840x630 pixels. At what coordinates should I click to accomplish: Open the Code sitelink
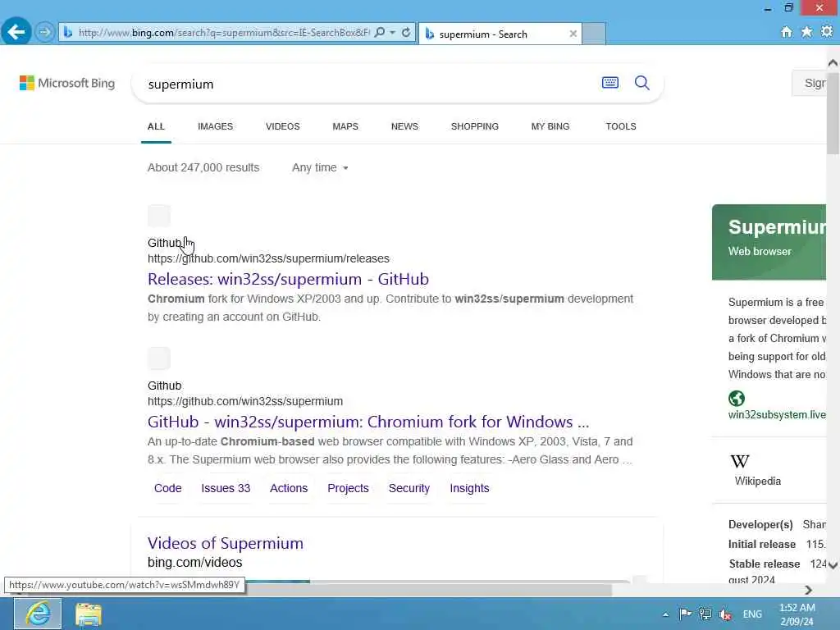pyautogui.click(x=167, y=488)
